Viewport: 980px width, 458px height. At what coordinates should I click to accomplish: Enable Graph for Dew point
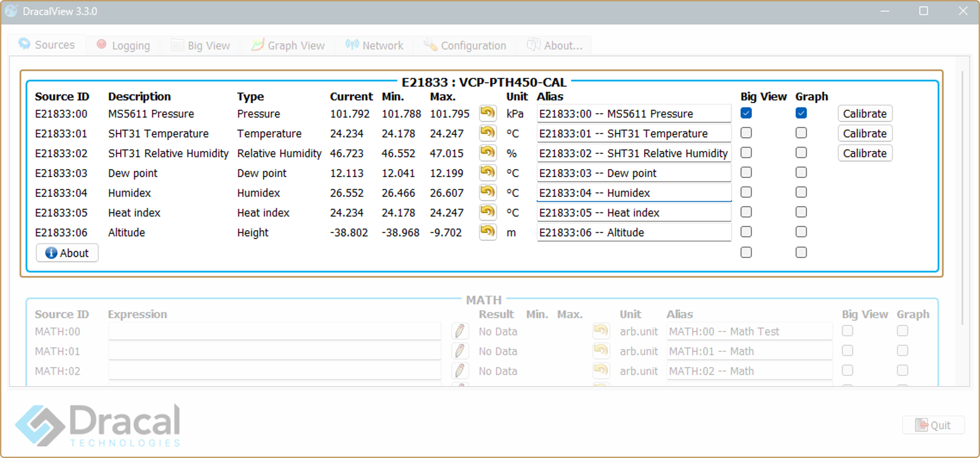[x=801, y=173]
